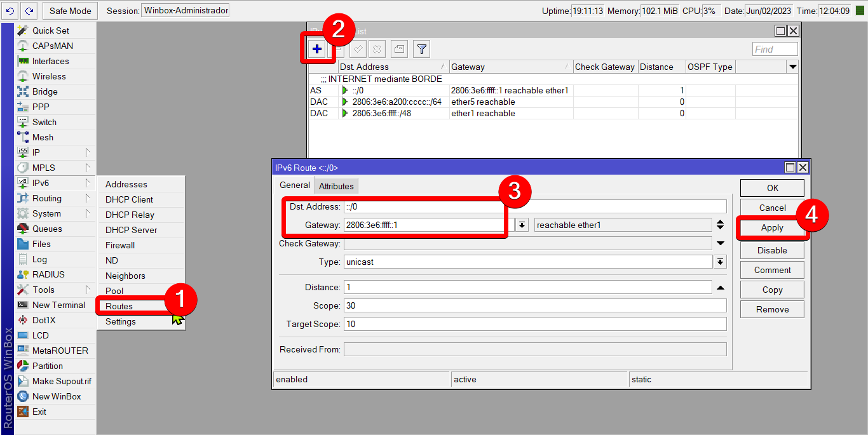Undo the last configuration change
This screenshot has height=435, width=868.
[x=8, y=10]
